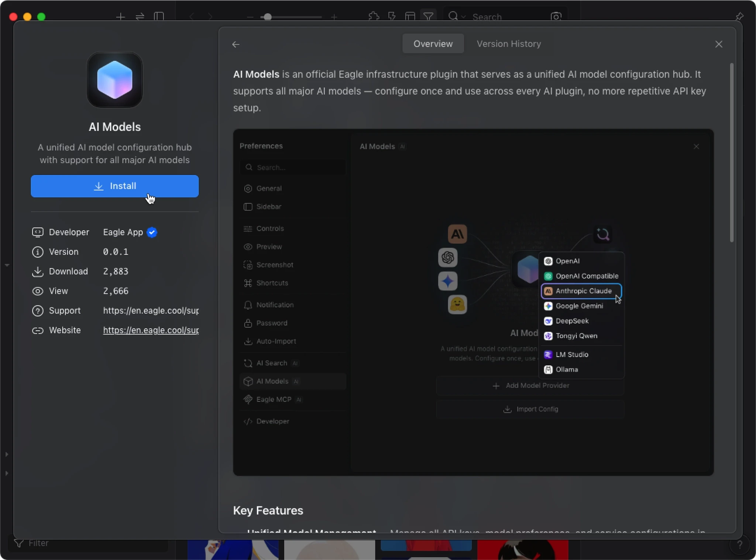This screenshot has height=560, width=756.
Task: Close the plugin detail dialog
Action: coord(718,44)
